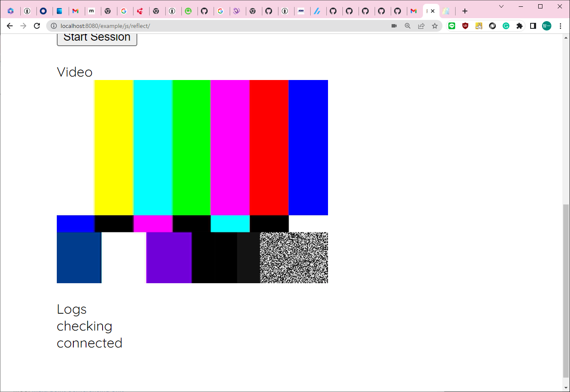
Task: Bookmark this tab with the star icon
Action: (434, 26)
